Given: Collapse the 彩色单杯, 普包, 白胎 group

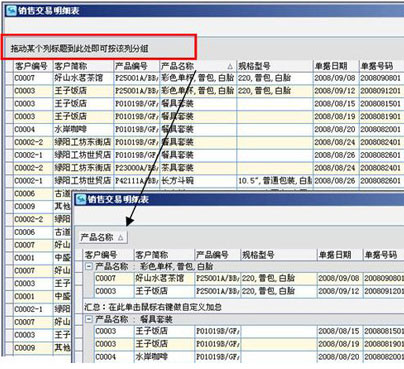Looking at the screenshot, I should [x=89, y=266].
